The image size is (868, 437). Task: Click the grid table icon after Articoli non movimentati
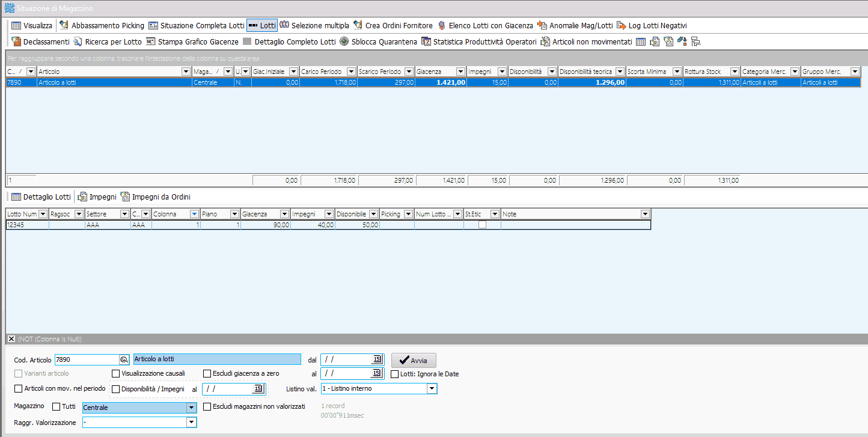point(641,41)
